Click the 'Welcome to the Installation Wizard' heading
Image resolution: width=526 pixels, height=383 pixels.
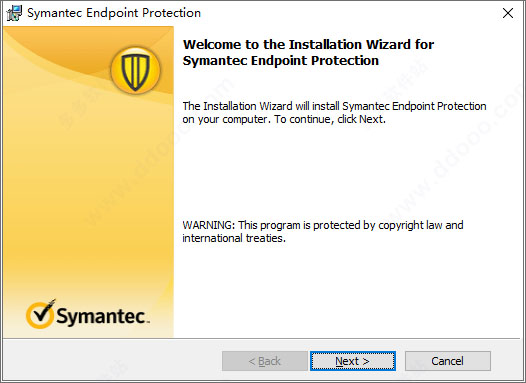308,44
